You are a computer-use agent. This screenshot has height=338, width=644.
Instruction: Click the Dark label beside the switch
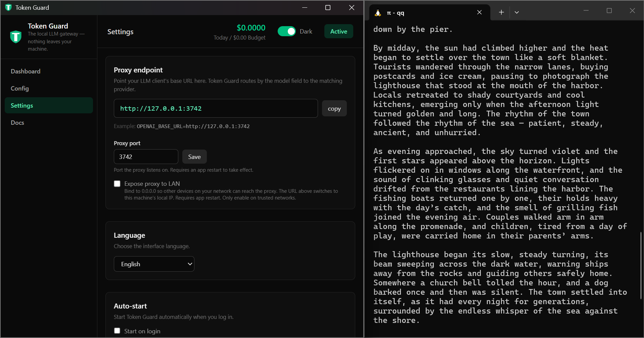click(306, 32)
